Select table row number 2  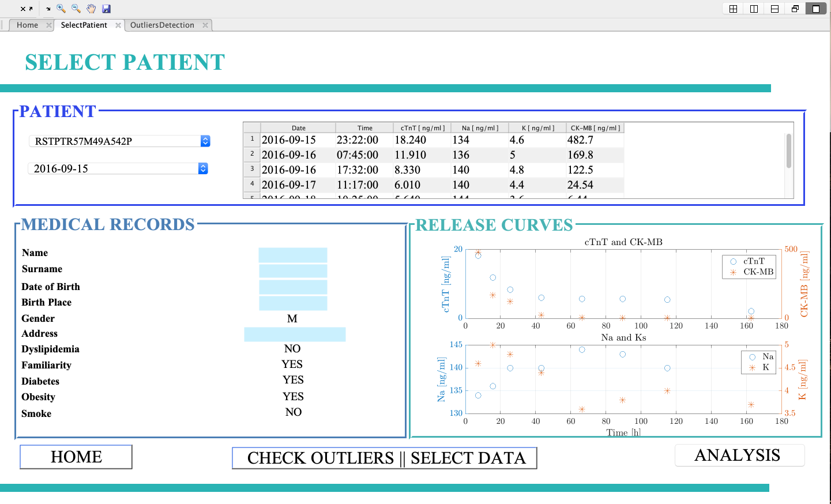click(252, 155)
